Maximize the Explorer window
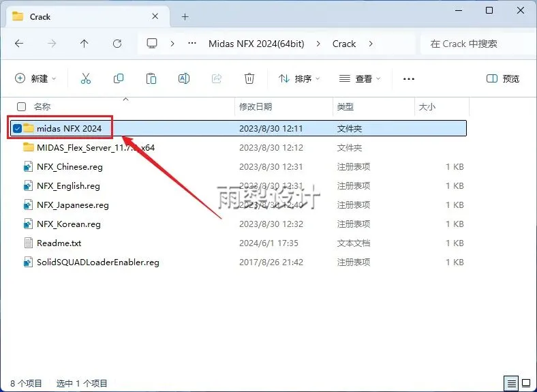 (x=489, y=11)
